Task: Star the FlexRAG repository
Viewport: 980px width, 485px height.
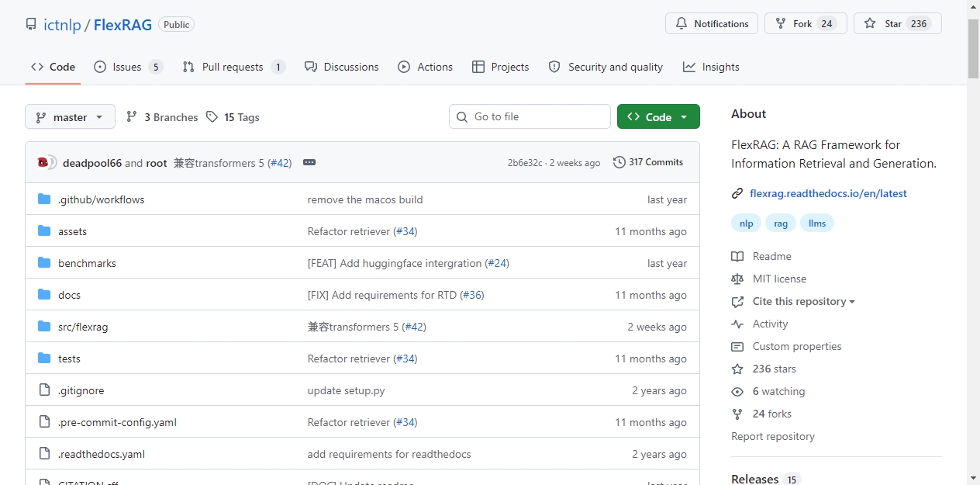Action: (897, 23)
